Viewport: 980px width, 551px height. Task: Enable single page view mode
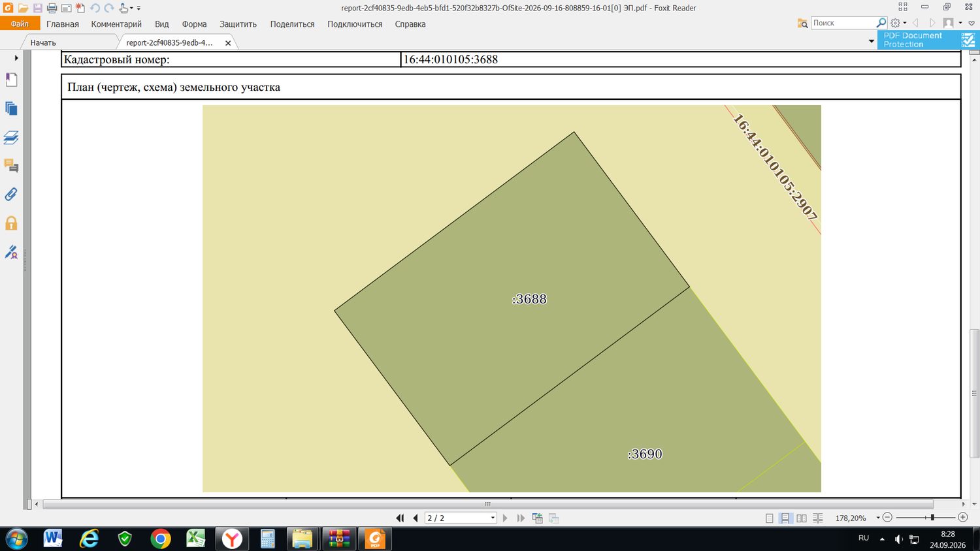click(x=769, y=518)
